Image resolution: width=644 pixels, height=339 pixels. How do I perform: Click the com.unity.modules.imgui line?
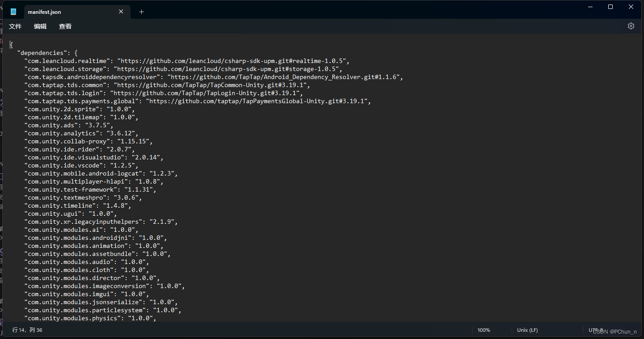pos(87,294)
